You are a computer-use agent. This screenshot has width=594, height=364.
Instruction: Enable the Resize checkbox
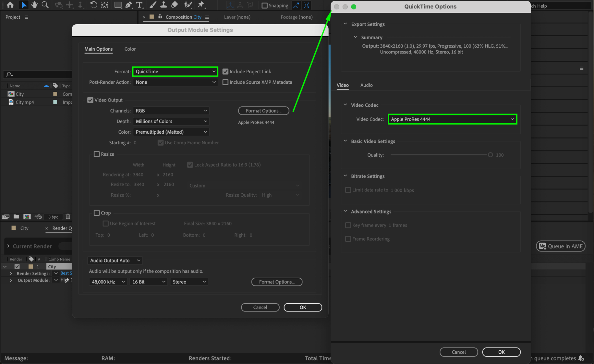[97, 154]
